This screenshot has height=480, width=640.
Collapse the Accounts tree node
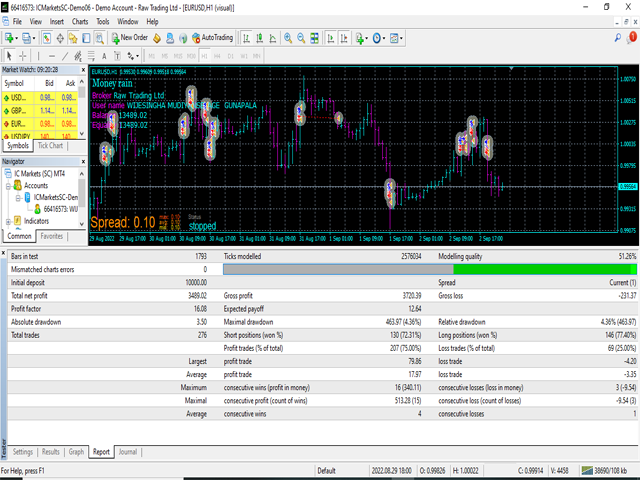7,186
